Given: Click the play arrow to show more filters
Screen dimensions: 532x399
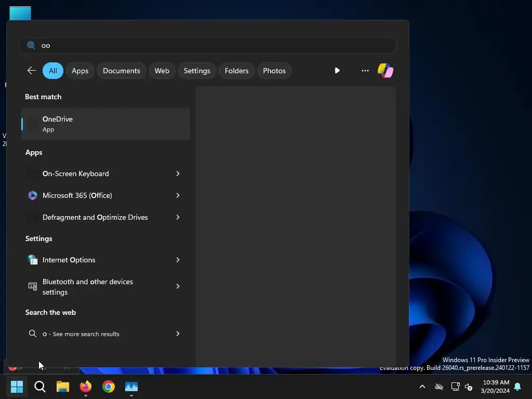Looking at the screenshot, I should 337,71.
